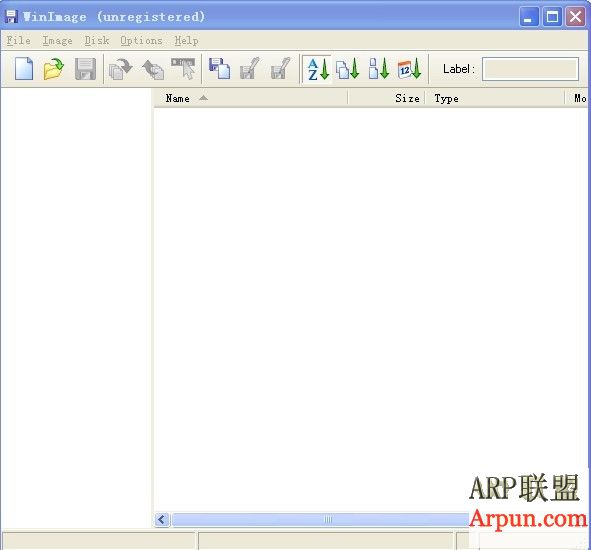This screenshot has height=550, width=591.
Task: Click the New image icon
Action: point(24,69)
